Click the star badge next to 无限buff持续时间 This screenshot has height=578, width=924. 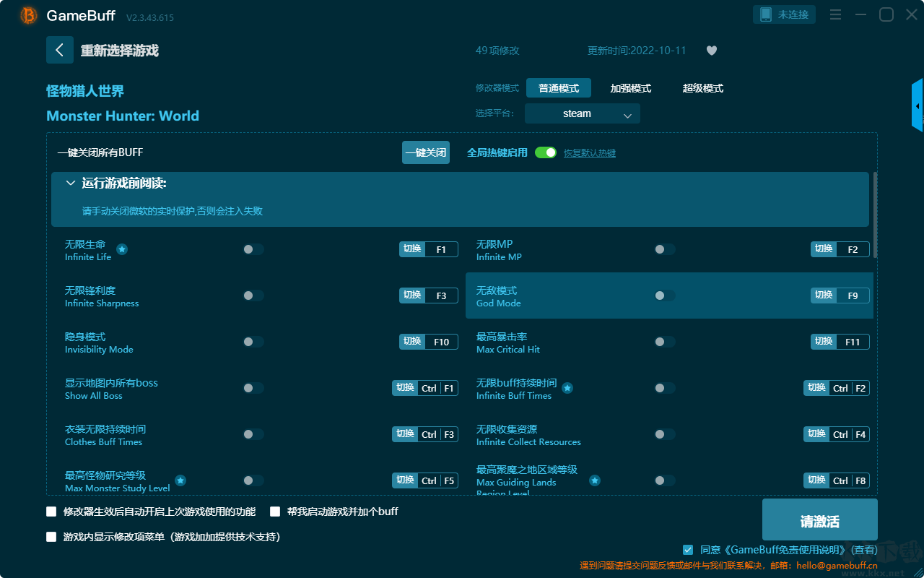pos(567,388)
